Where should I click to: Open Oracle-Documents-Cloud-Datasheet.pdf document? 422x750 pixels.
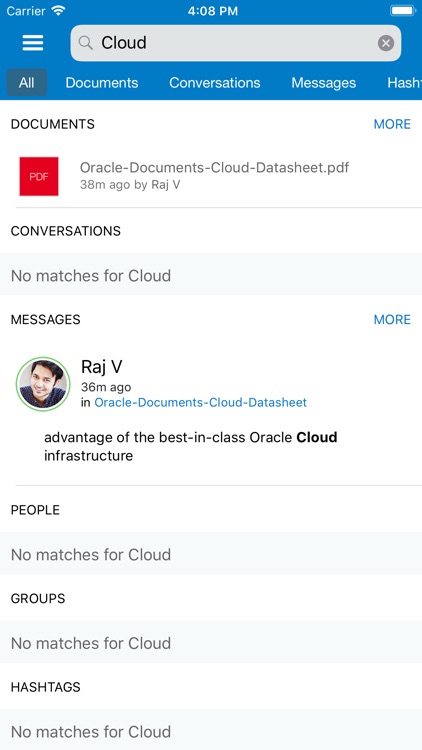[x=214, y=167]
